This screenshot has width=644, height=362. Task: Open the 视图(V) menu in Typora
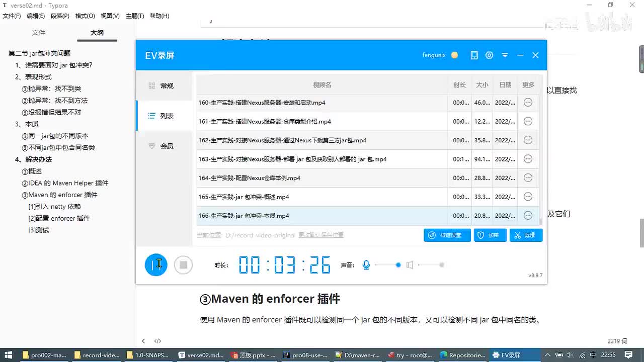click(x=110, y=16)
